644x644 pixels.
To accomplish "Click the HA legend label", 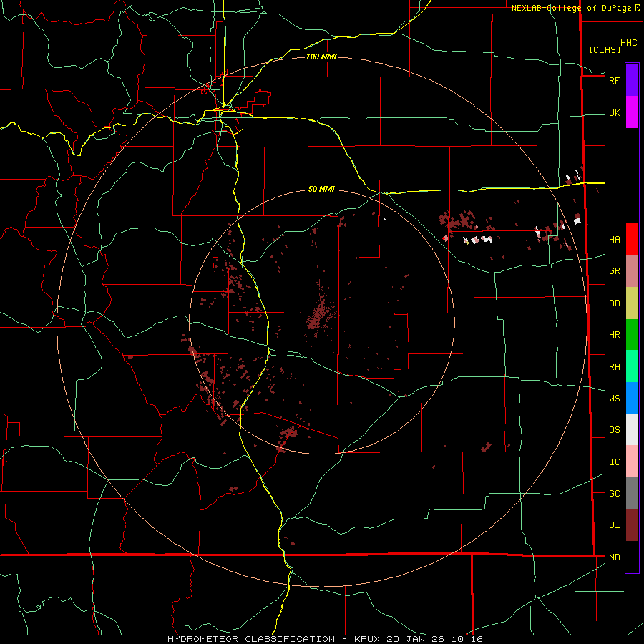I will [614, 239].
